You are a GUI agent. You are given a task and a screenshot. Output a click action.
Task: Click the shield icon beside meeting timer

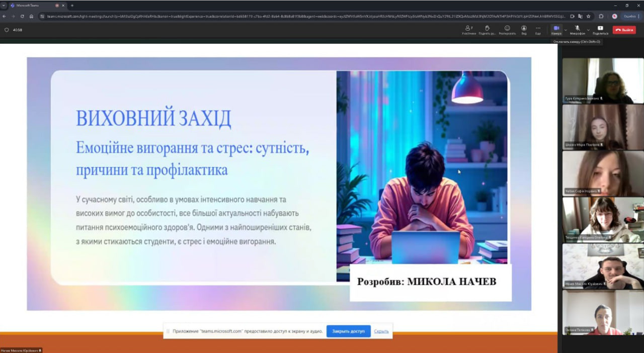point(7,30)
